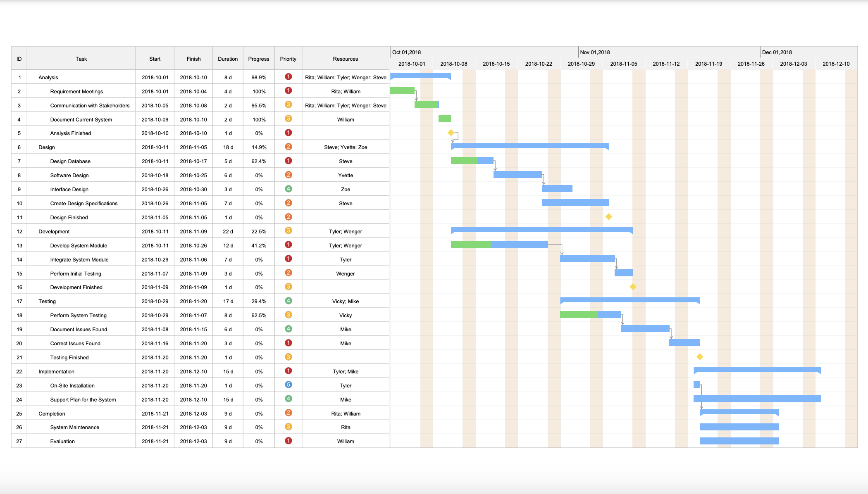Select the Implementation task row name
The width and height of the screenshot is (868, 494).
57,371
